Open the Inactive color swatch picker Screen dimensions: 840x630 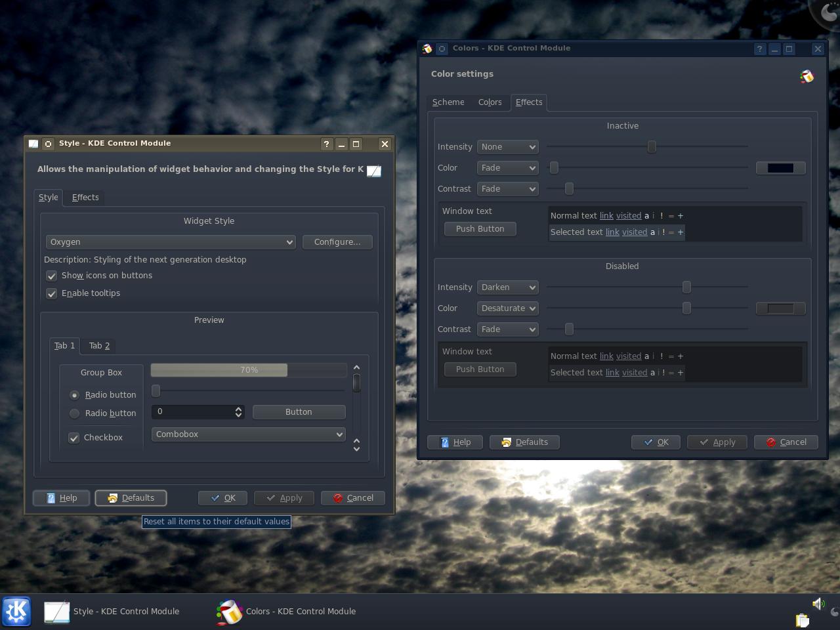tap(781, 168)
